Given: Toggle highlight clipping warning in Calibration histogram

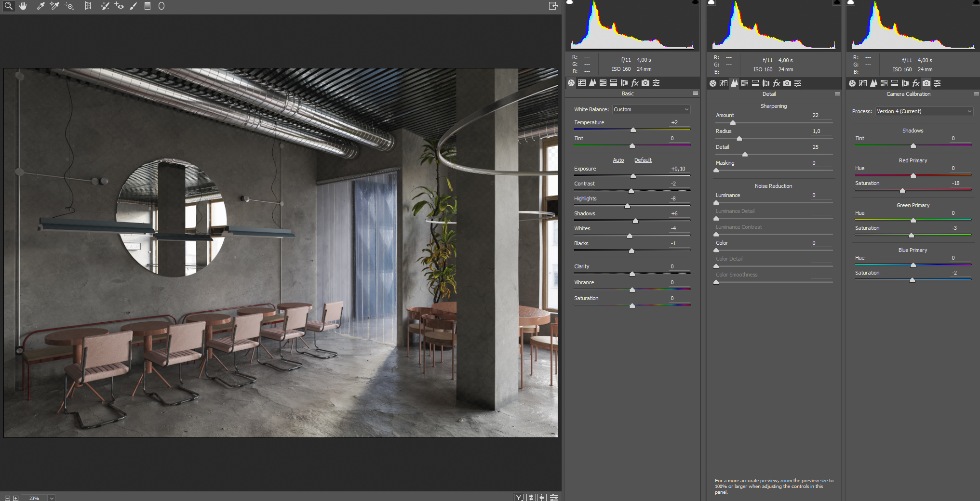Looking at the screenshot, I should tap(976, 2).
